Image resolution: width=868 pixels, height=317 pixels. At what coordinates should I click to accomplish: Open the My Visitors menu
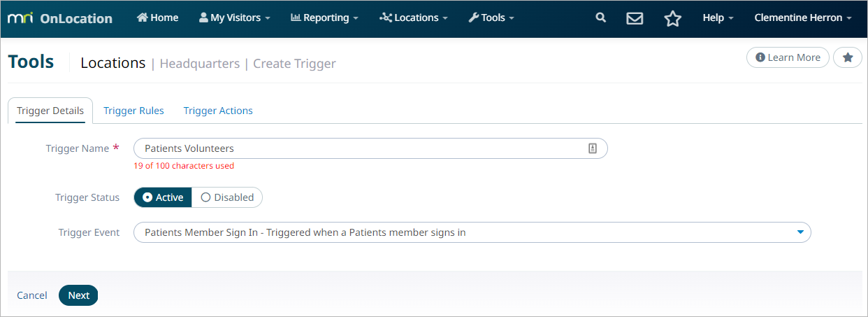[234, 17]
